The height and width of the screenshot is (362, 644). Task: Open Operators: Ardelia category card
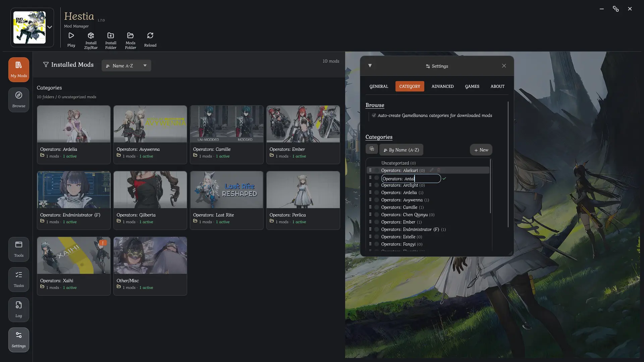(x=74, y=135)
